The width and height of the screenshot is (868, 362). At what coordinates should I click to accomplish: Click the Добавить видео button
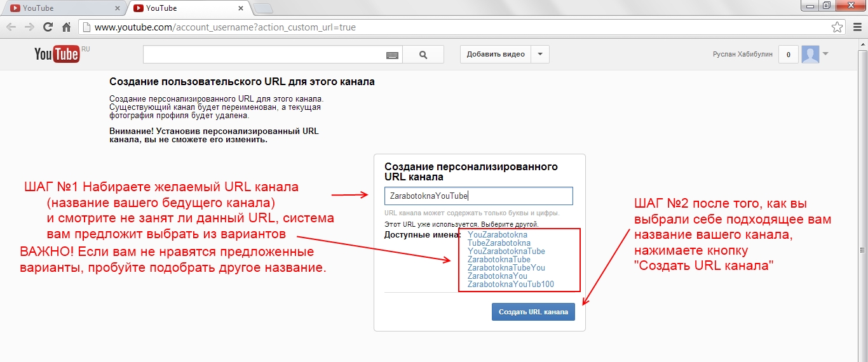click(496, 55)
